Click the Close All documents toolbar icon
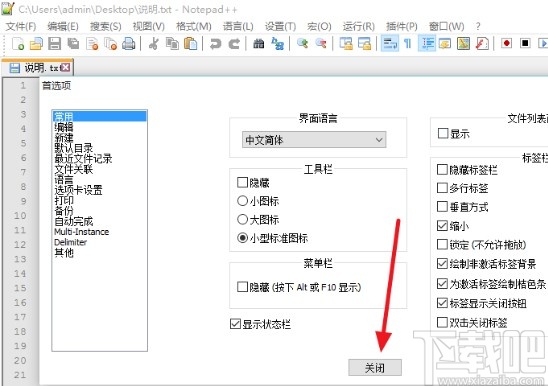Viewport: 548px width, 386px height. click(111, 44)
